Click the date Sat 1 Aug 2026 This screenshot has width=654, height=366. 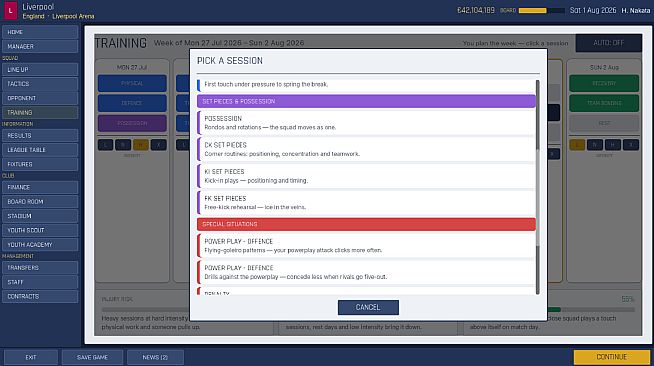[x=593, y=10]
